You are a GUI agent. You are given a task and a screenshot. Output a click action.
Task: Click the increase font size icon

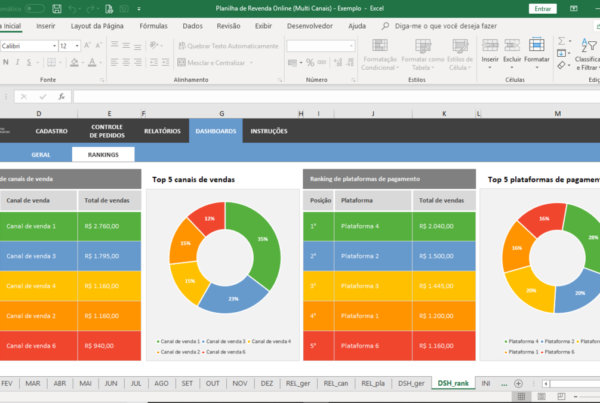coord(87,46)
